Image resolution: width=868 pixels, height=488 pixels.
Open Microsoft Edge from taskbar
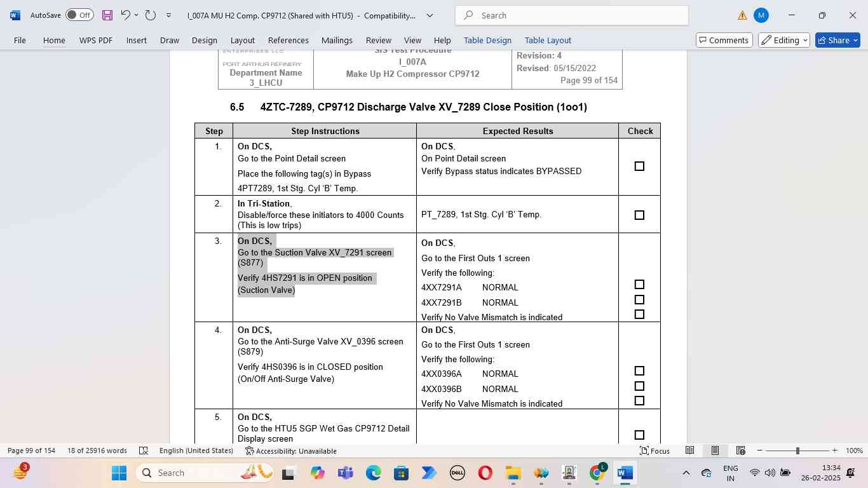point(373,473)
